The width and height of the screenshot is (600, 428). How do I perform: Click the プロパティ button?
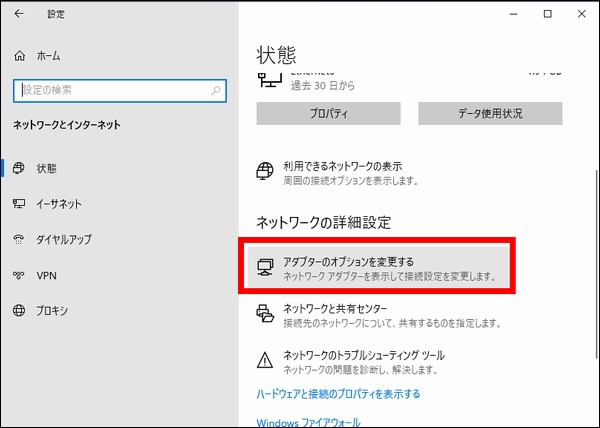[328, 113]
